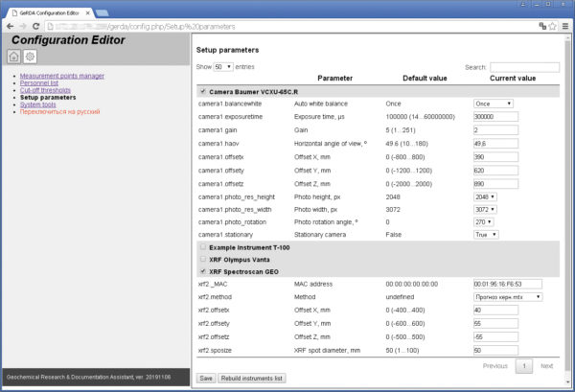Screen dimensions: 575x392
Task: Open the Chrome hamburger menu
Action: tap(565, 26)
